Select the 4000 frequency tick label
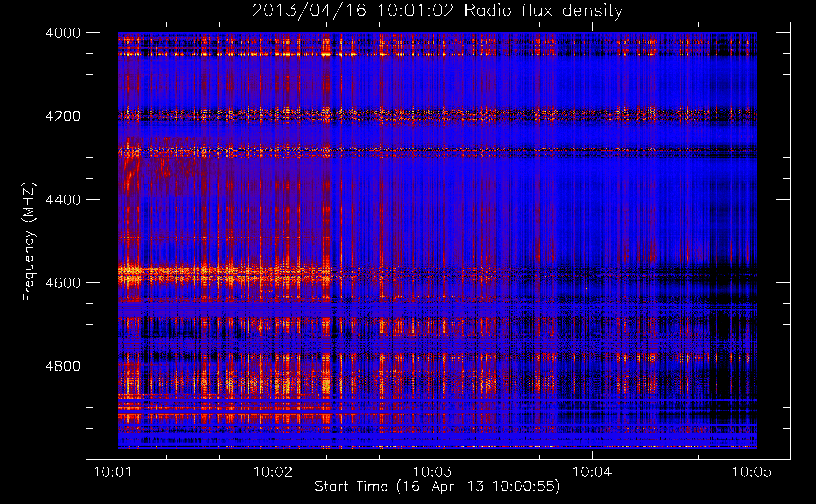This screenshot has width=816, height=504. pyautogui.click(x=63, y=33)
